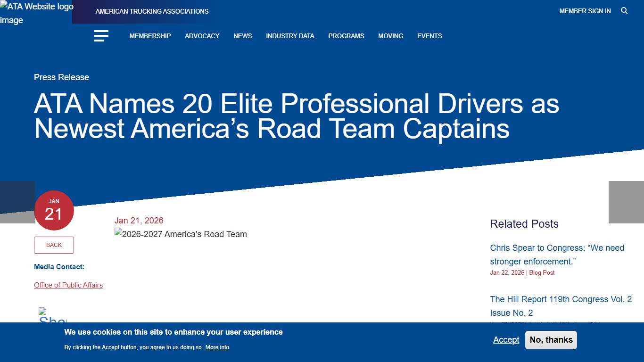The height and width of the screenshot is (362, 644).
Task: Open the INDUSTRY DATA dropdown menu
Action: pos(290,36)
